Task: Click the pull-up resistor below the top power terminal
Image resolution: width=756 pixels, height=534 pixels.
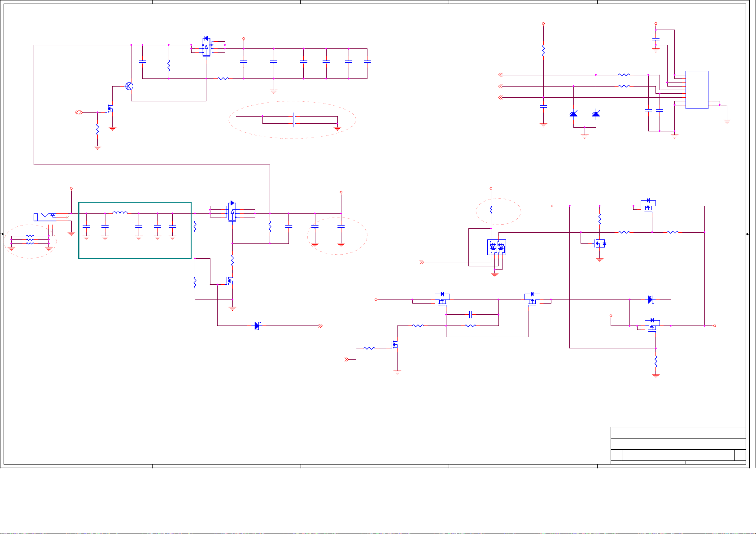Action: [x=543, y=50]
